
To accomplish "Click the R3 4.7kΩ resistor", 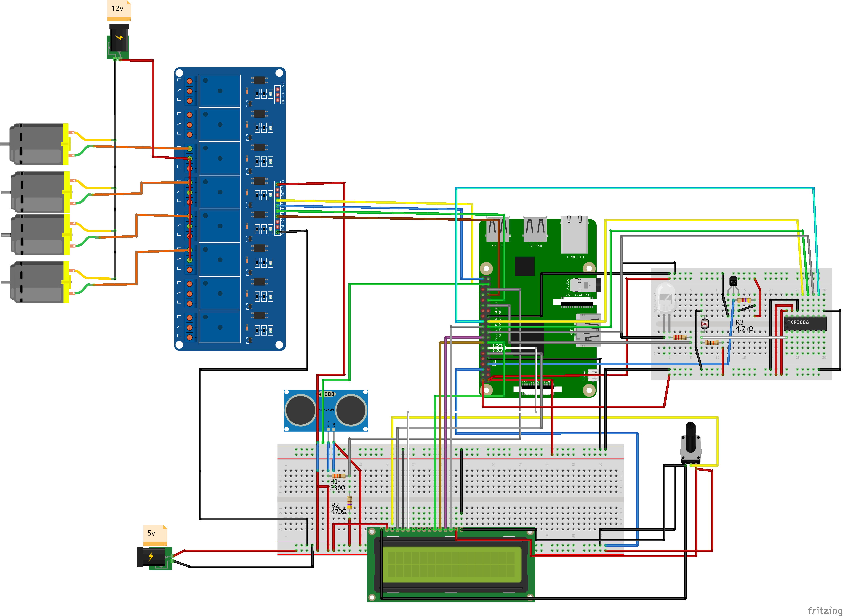I will coord(744,300).
